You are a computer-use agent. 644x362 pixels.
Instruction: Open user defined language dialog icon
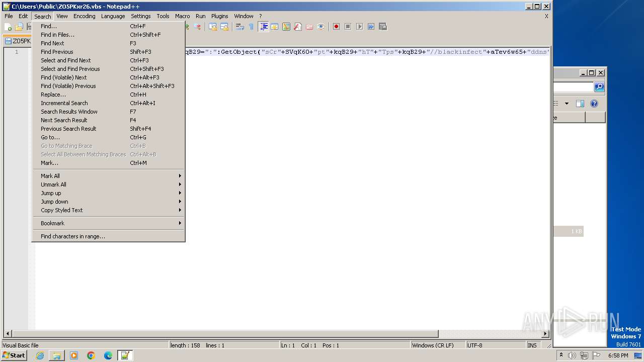click(275, 27)
